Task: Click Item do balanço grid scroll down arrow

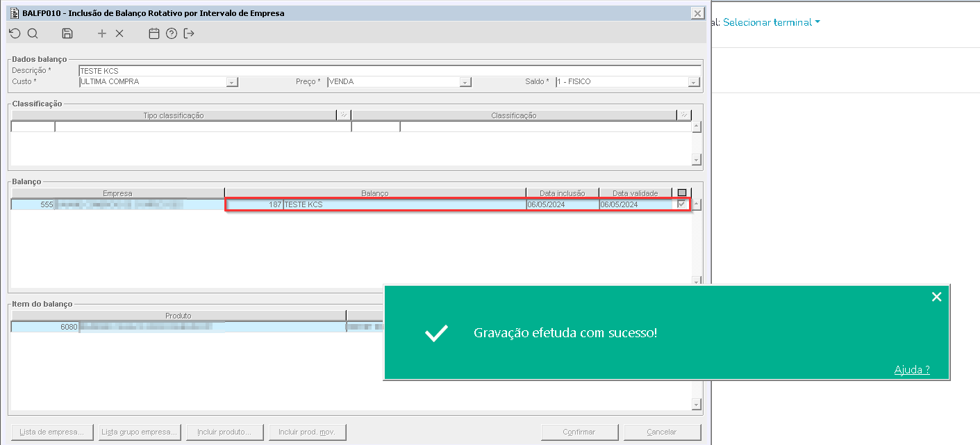Action: [x=697, y=404]
